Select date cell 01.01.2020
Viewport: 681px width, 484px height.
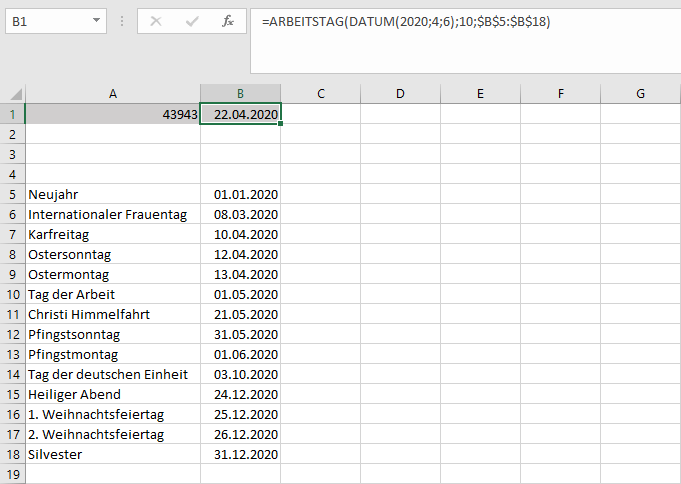click(x=240, y=194)
